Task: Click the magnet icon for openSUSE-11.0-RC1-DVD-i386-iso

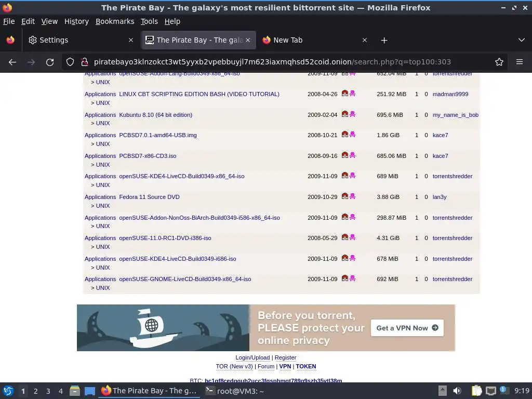Action: pyautogui.click(x=345, y=237)
